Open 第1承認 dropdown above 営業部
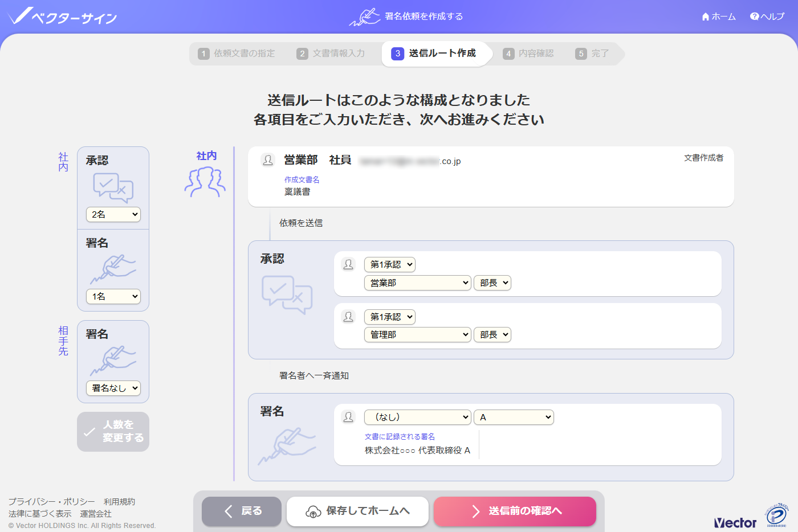 point(390,264)
